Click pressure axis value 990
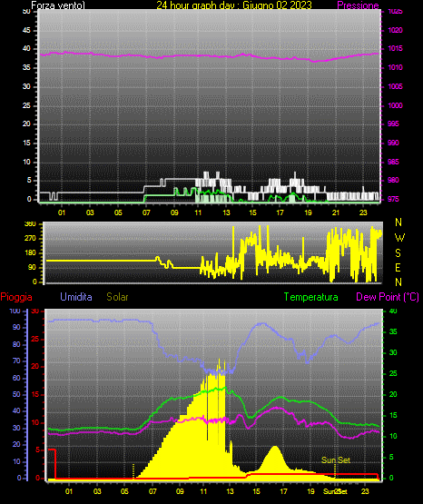The image size is (423, 504). pyautogui.click(x=393, y=143)
